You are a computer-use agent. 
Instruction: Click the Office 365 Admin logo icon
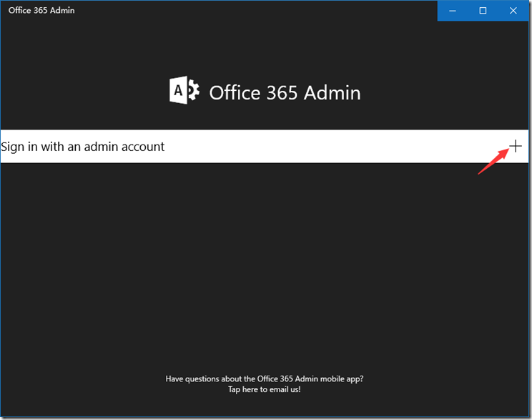[184, 90]
